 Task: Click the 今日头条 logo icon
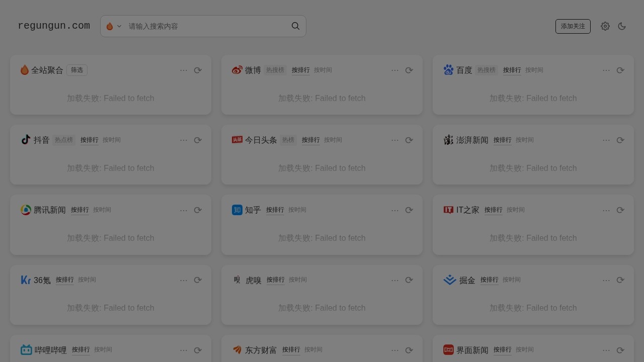237,140
